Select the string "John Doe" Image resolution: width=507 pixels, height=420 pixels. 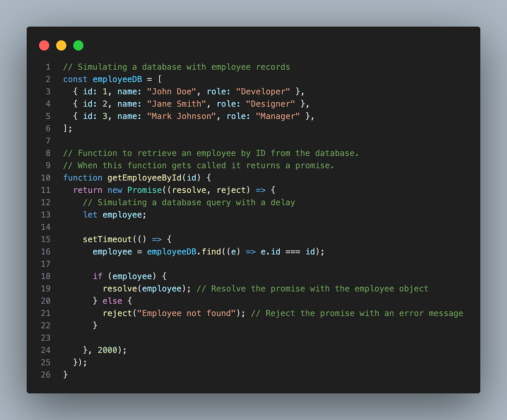pyautogui.click(x=172, y=91)
